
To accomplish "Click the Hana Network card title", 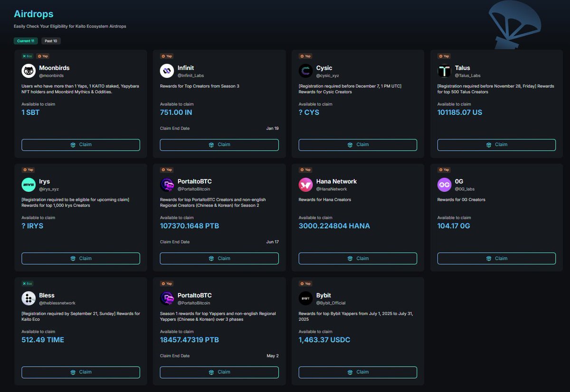I will pos(336,181).
